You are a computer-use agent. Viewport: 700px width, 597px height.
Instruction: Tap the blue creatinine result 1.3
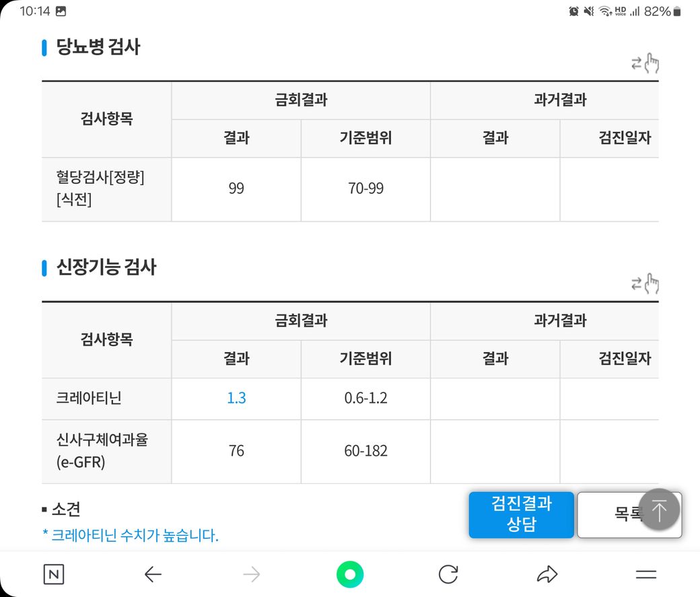pos(236,398)
